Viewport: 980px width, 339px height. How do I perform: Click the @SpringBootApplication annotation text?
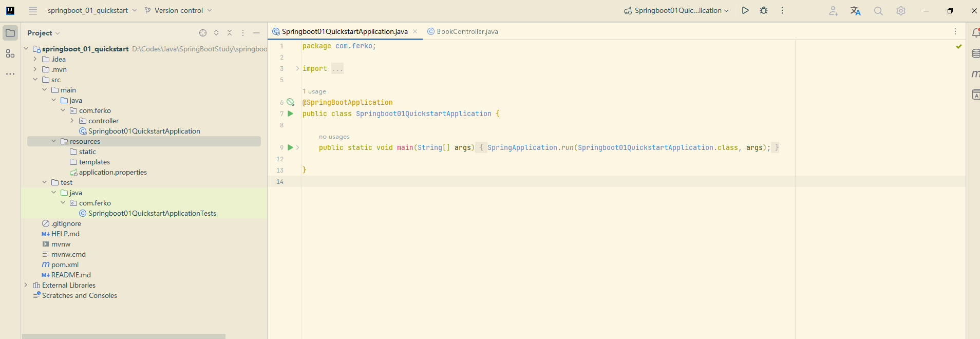pyautogui.click(x=347, y=102)
